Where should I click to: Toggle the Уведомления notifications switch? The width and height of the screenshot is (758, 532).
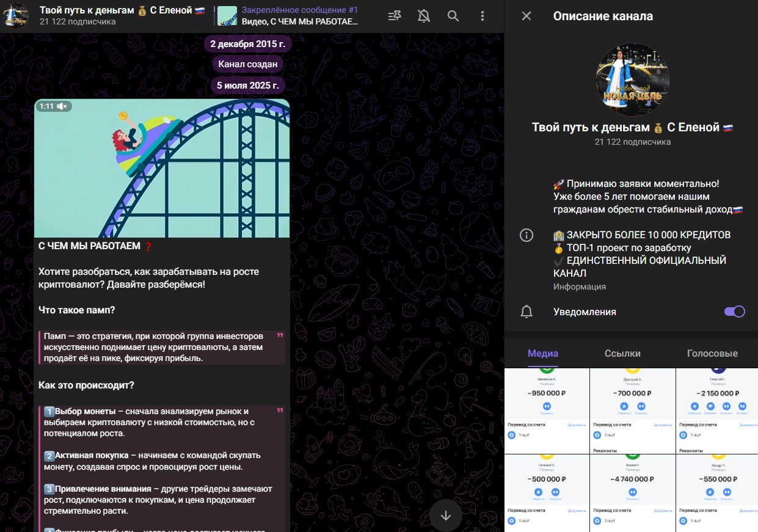(x=734, y=312)
